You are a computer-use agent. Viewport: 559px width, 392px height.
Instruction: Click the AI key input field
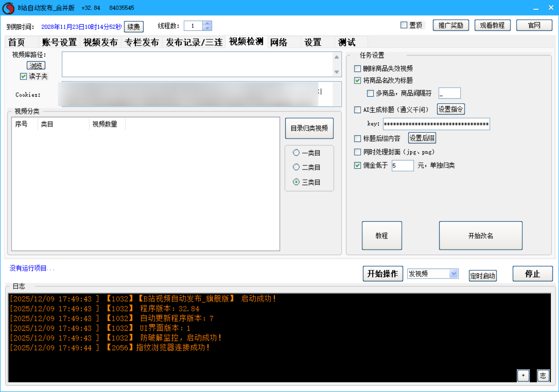click(x=436, y=124)
